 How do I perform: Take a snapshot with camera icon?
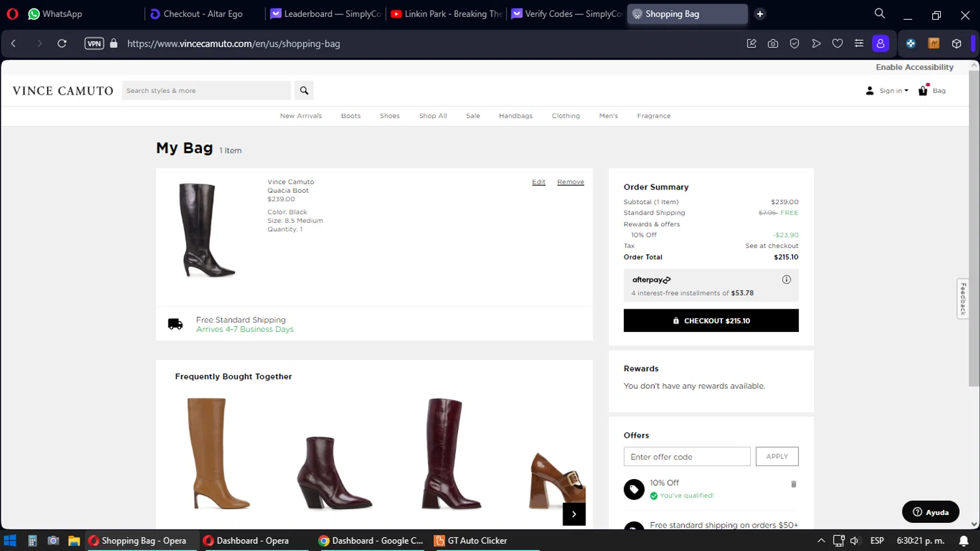pos(773,44)
